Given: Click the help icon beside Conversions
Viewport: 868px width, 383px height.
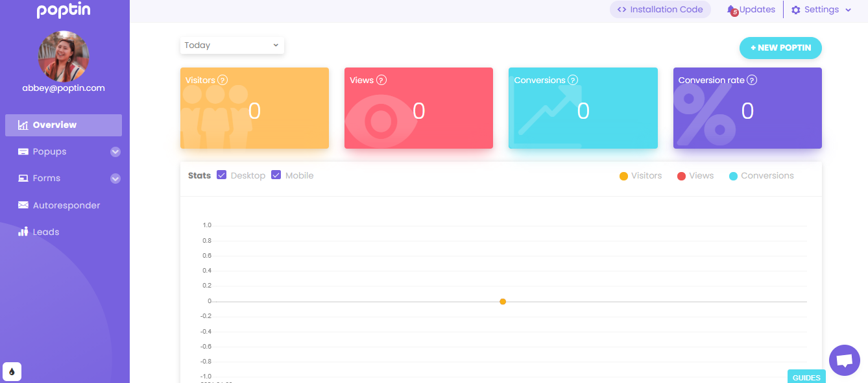Looking at the screenshot, I should [573, 80].
